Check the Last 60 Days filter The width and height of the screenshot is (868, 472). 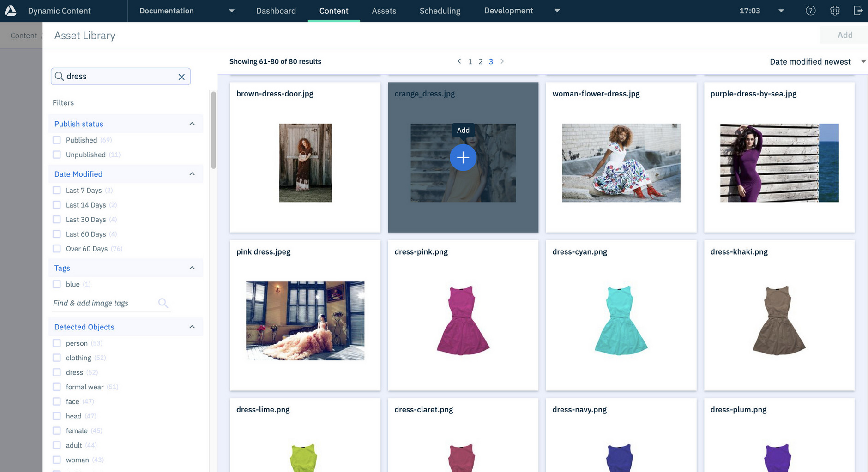click(x=57, y=234)
